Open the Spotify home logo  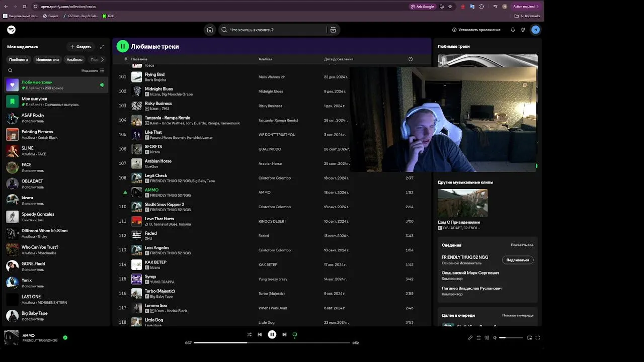coord(12,30)
